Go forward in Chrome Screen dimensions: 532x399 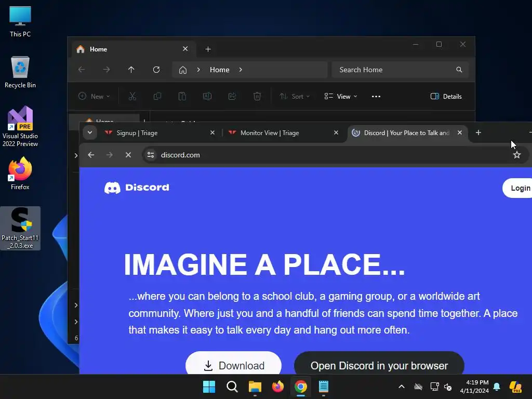(109, 155)
